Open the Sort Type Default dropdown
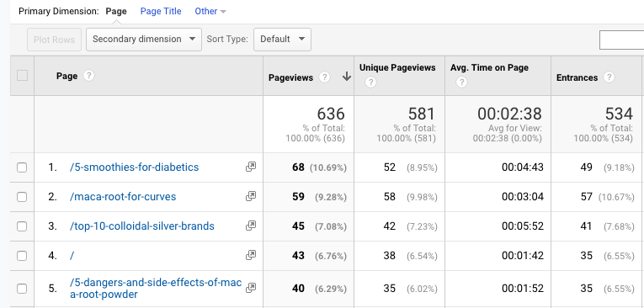The height and width of the screenshot is (308, 644). [x=282, y=40]
